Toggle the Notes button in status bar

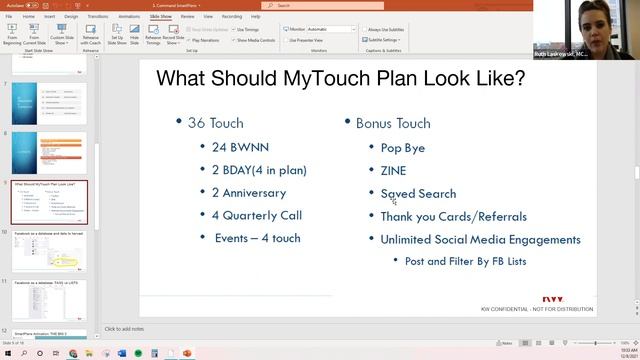(504, 343)
